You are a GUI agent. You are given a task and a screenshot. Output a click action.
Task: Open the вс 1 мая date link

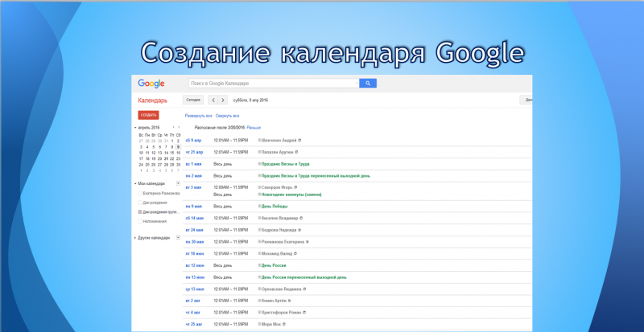pos(193,164)
